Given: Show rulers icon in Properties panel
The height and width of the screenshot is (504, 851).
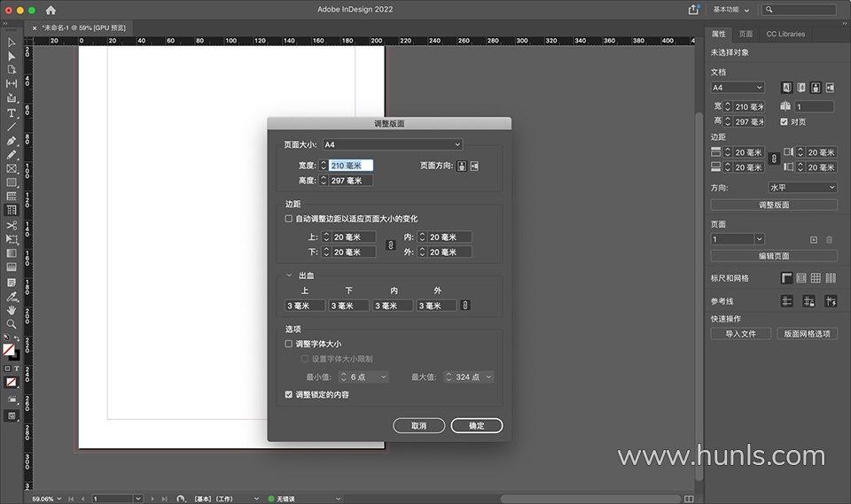Looking at the screenshot, I should pos(787,278).
